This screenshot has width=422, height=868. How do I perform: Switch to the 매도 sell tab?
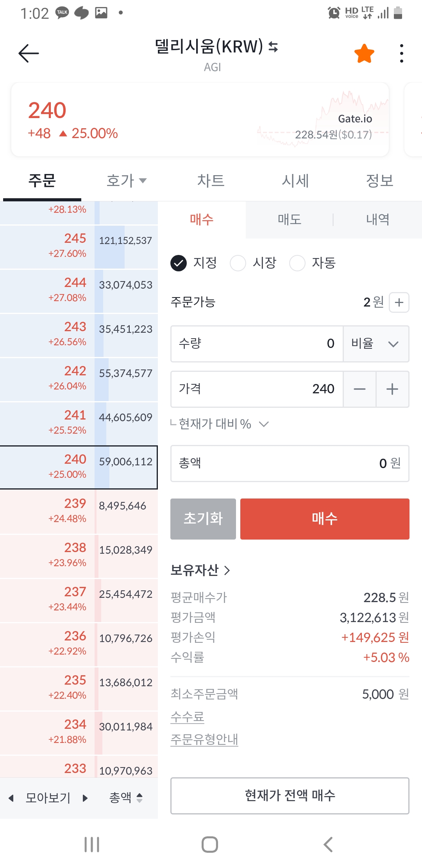289,219
